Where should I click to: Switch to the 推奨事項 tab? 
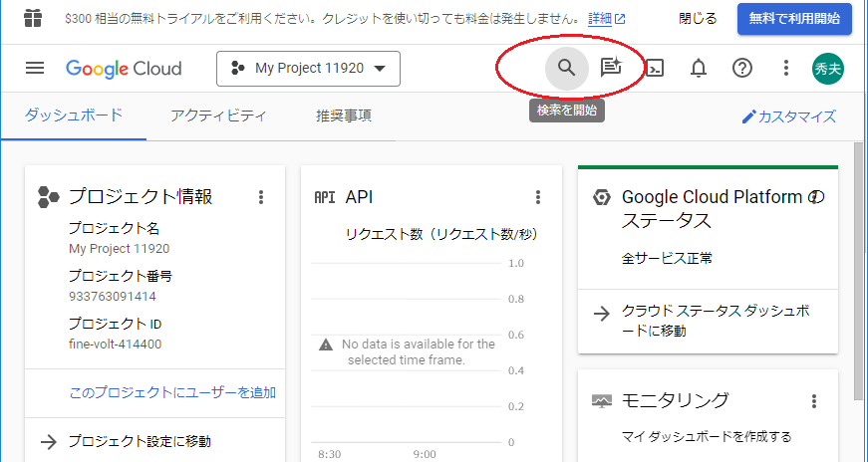(x=344, y=115)
